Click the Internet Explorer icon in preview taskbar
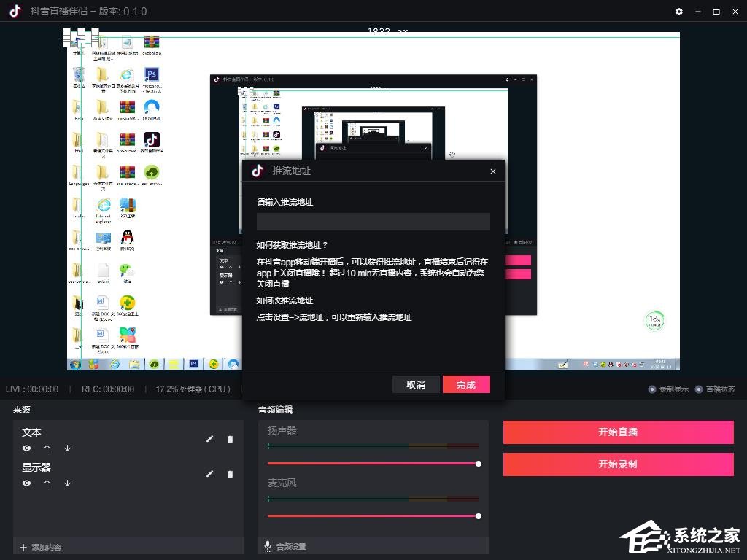The image size is (747, 560). click(x=115, y=365)
